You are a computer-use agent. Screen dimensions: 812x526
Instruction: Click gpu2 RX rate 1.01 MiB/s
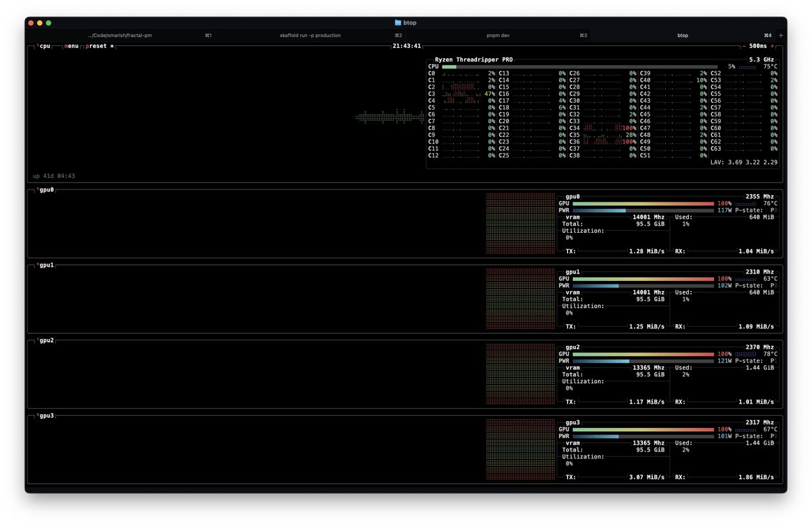coord(757,401)
